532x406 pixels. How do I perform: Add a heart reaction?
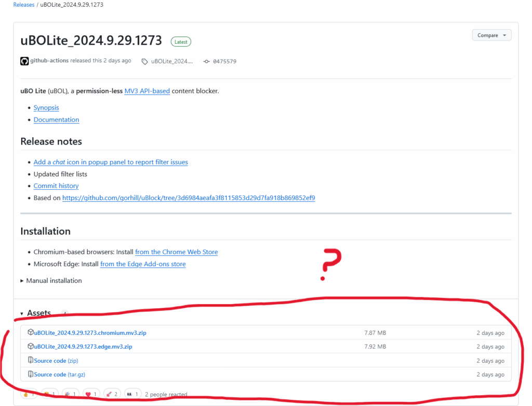coord(91,394)
